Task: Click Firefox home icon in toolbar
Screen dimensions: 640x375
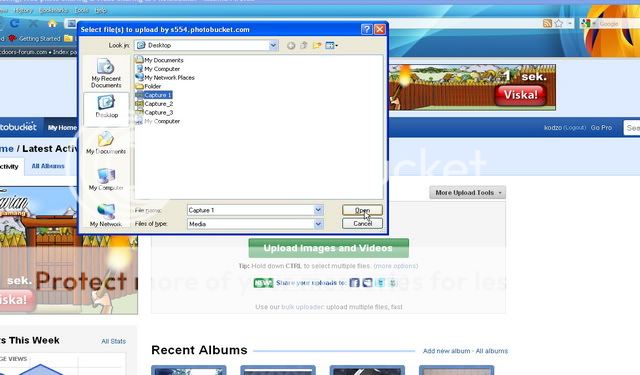Action: tap(52, 24)
